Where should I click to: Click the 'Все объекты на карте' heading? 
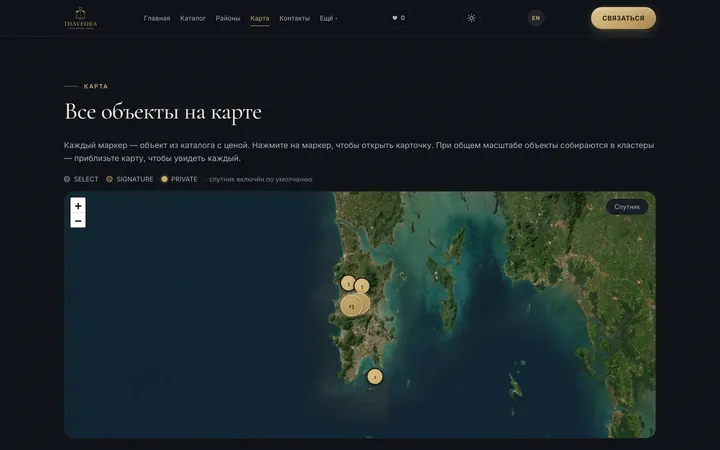point(163,112)
